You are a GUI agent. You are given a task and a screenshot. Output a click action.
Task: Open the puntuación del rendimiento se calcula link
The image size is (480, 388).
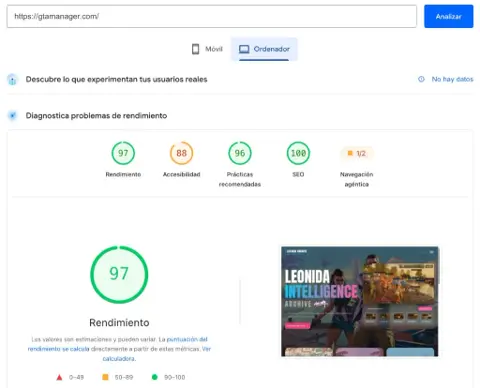(118, 344)
